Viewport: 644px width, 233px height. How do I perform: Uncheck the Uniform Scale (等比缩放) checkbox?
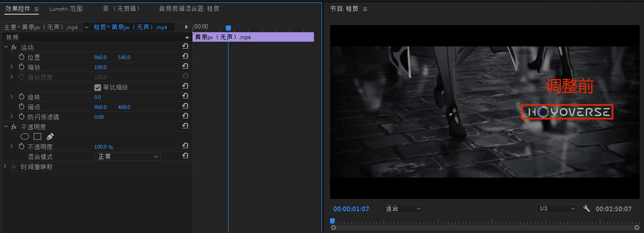pos(98,87)
